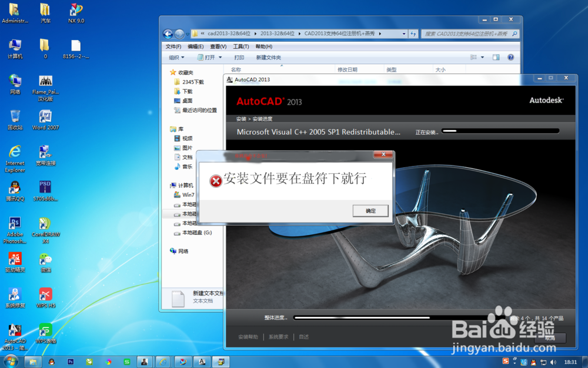This screenshot has width=588, height=368.
Task: Open Internet Explorer desktop shortcut
Action: click(15, 159)
